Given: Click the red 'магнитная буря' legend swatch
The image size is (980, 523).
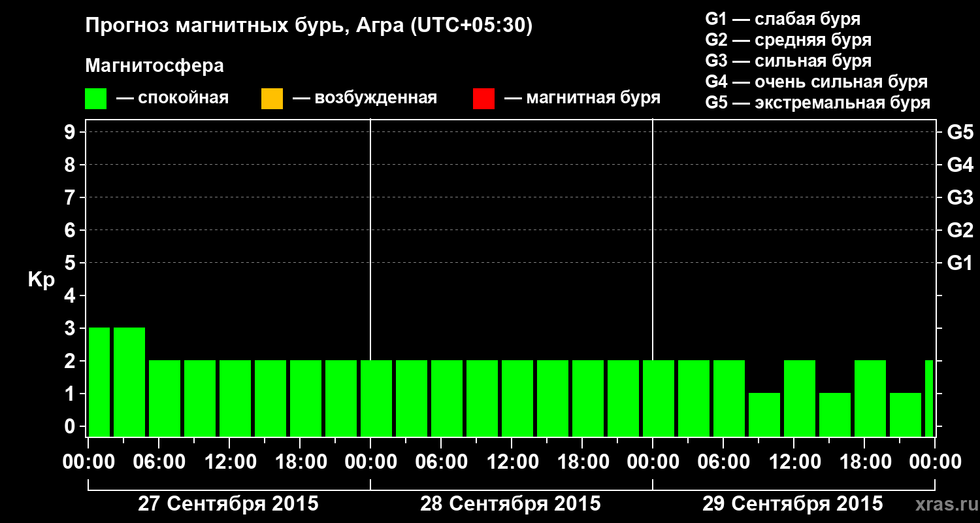Looking at the screenshot, I should click(x=483, y=99).
